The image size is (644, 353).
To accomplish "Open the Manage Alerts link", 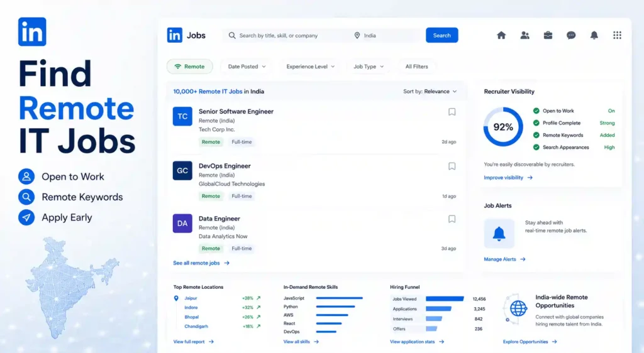I will pyautogui.click(x=504, y=259).
